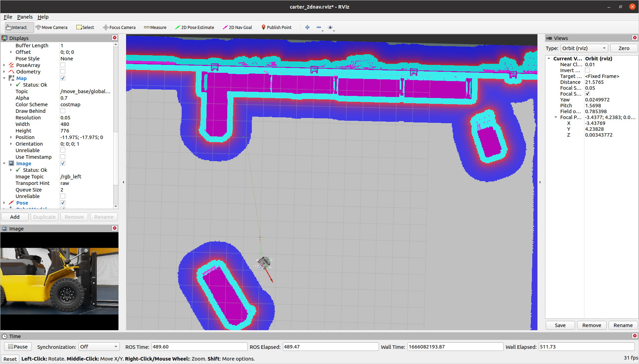This screenshot has height=364, width=639.
Task: Collapse the Image display tree
Action: click(x=4, y=164)
